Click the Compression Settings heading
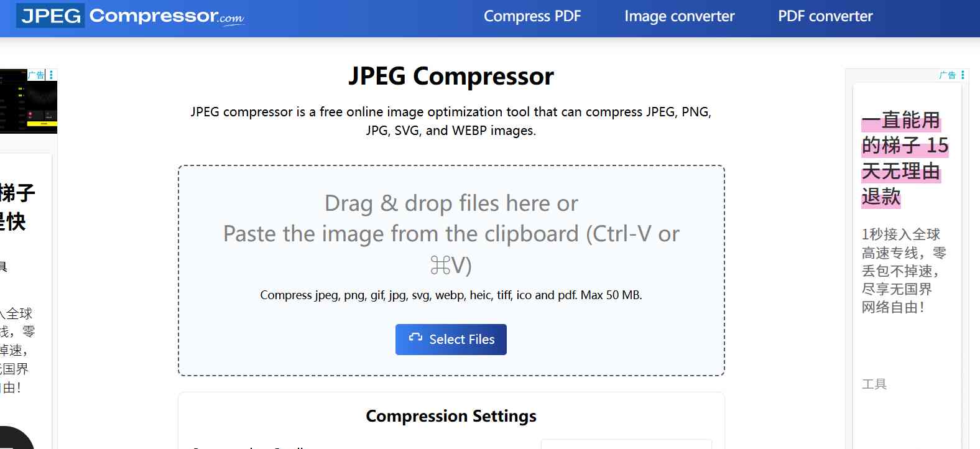This screenshot has width=980, height=449. point(451,415)
